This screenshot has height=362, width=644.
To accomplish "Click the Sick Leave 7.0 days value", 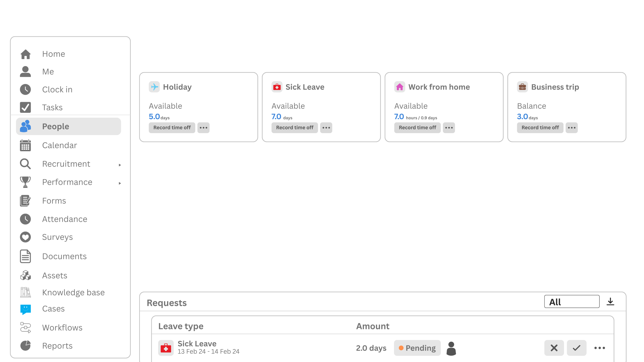I will click(282, 117).
